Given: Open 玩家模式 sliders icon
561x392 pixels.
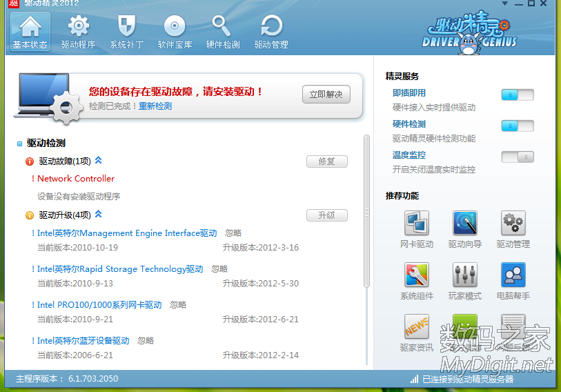Looking at the screenshot, I should (465, 275).
